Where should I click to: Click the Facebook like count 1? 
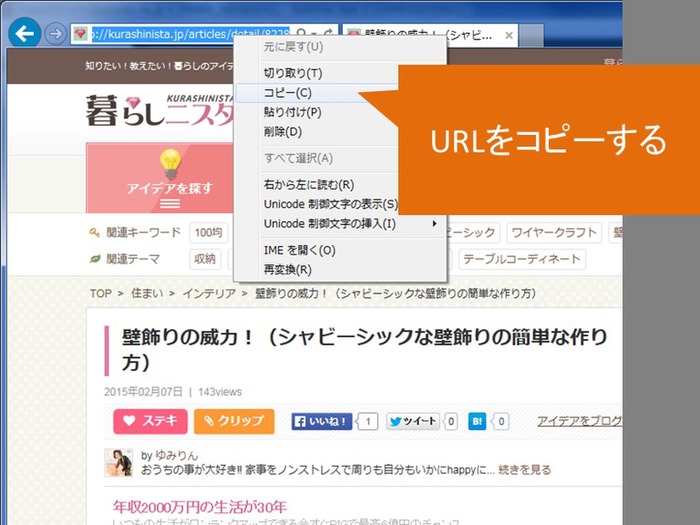[368, 421]
